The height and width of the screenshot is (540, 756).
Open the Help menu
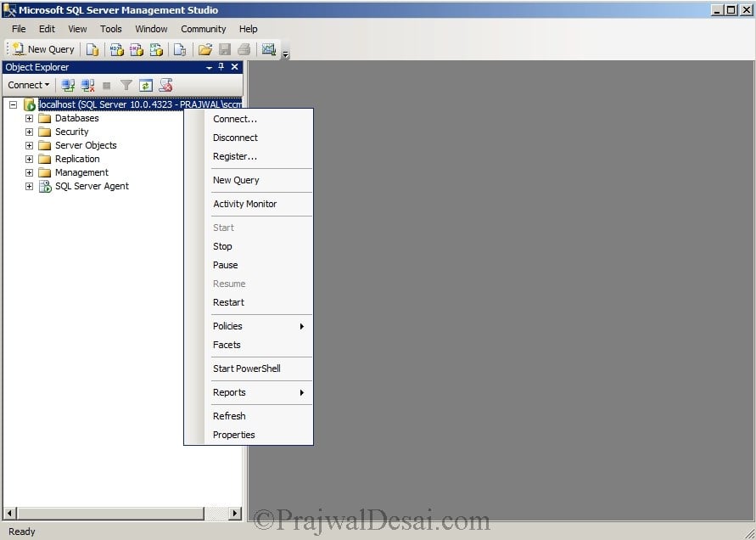click(x=249, y=29)
